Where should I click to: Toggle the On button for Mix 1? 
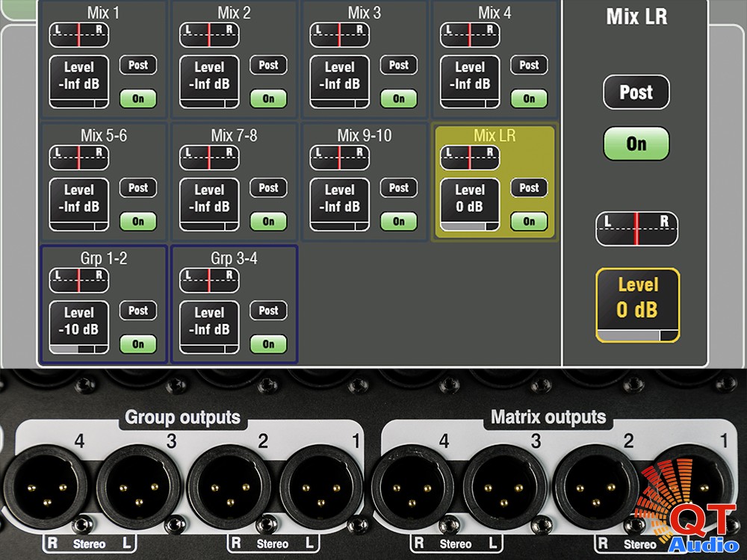[138, 99]
